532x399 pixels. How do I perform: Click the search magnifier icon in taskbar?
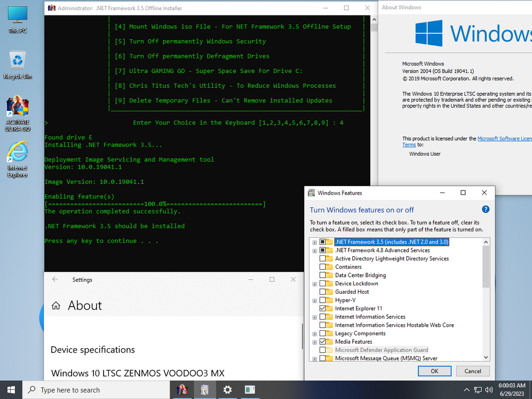click(32, 390)
